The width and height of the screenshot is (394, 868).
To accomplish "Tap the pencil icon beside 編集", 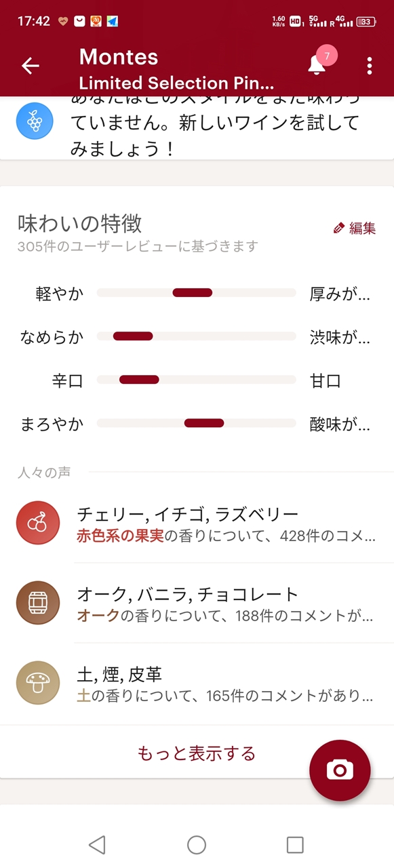I will [339, 229].
